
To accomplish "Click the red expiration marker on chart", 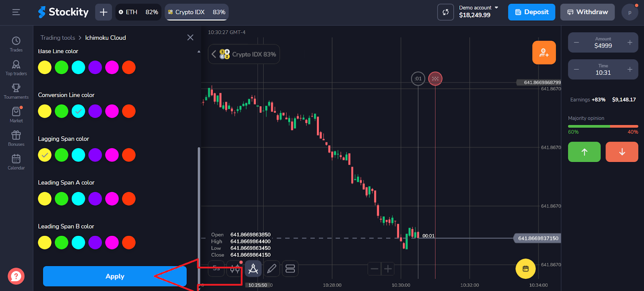I will click(435, 79).
